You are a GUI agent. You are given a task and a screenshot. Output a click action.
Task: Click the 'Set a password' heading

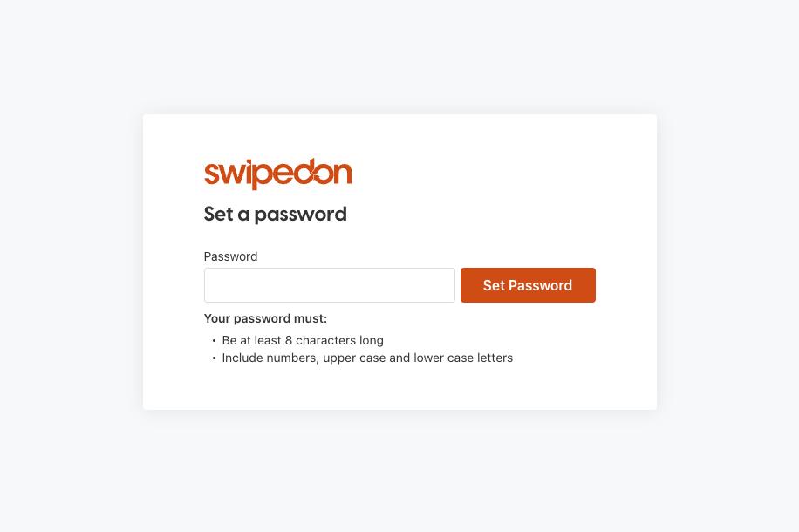point(275,214)
